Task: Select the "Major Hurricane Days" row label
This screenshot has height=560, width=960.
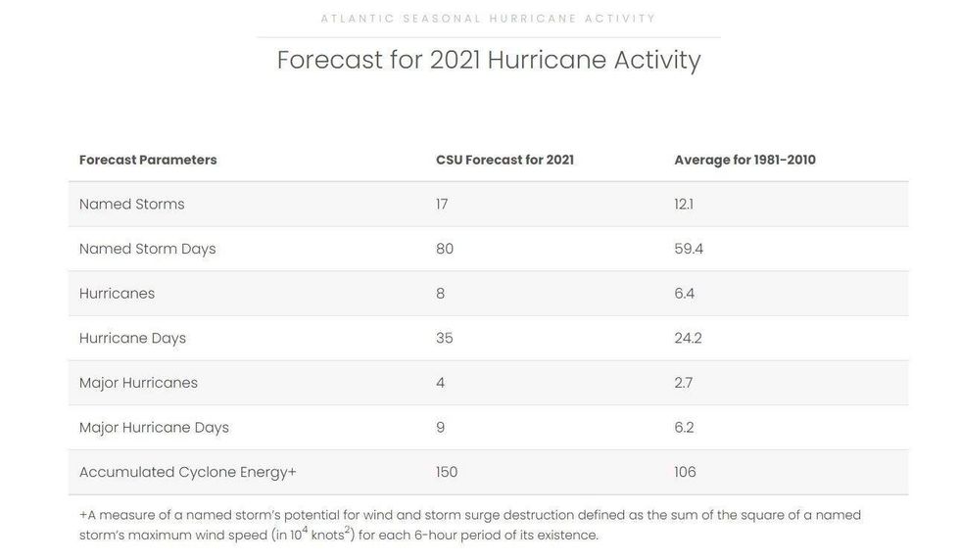Action: (x=154, y=427)
